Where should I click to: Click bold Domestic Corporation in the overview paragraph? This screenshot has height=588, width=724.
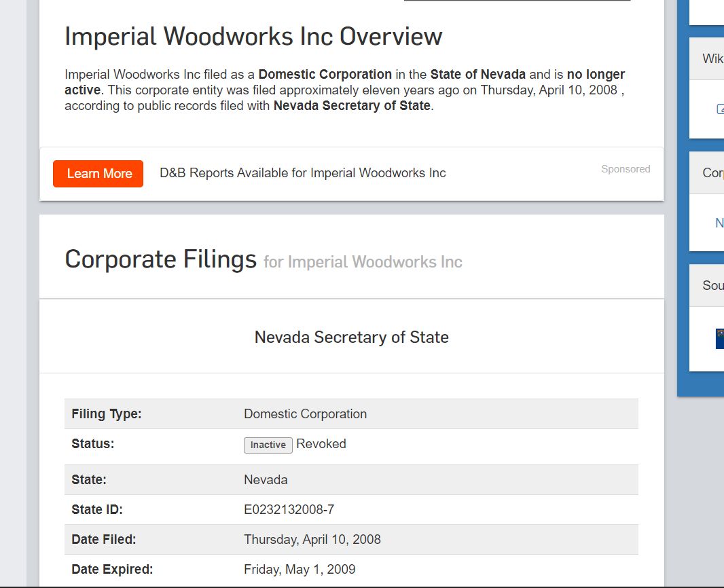coord(325,74)
